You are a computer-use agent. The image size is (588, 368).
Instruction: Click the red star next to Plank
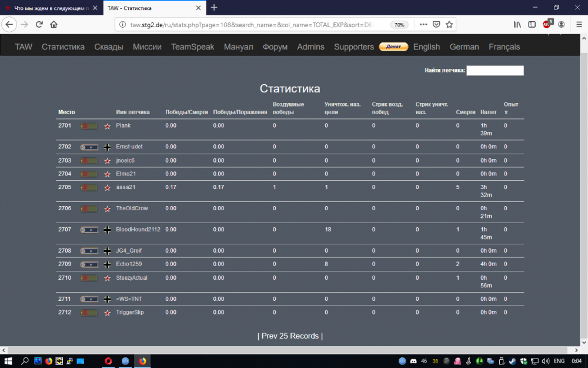[x=107, y=126]
